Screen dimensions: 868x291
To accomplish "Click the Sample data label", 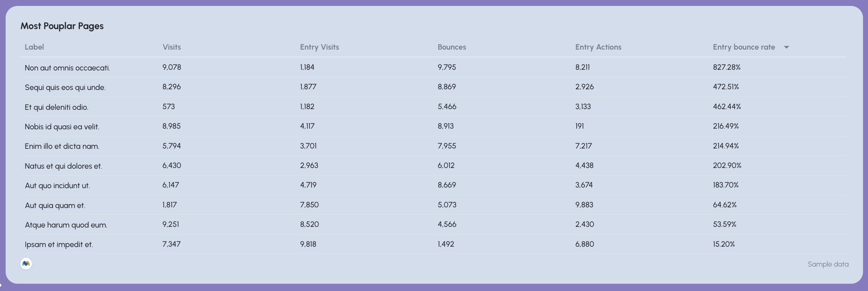I will coord(828,264).
